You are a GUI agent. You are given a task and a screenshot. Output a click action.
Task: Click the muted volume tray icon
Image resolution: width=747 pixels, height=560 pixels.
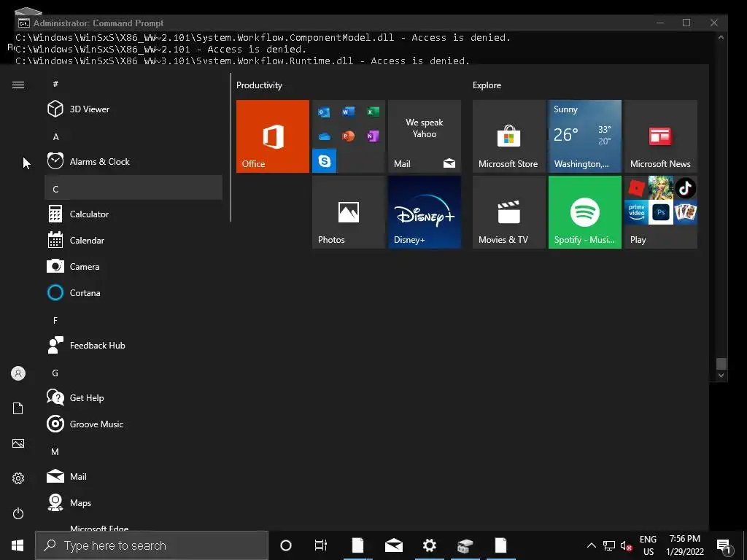click(x=626, y=546)
